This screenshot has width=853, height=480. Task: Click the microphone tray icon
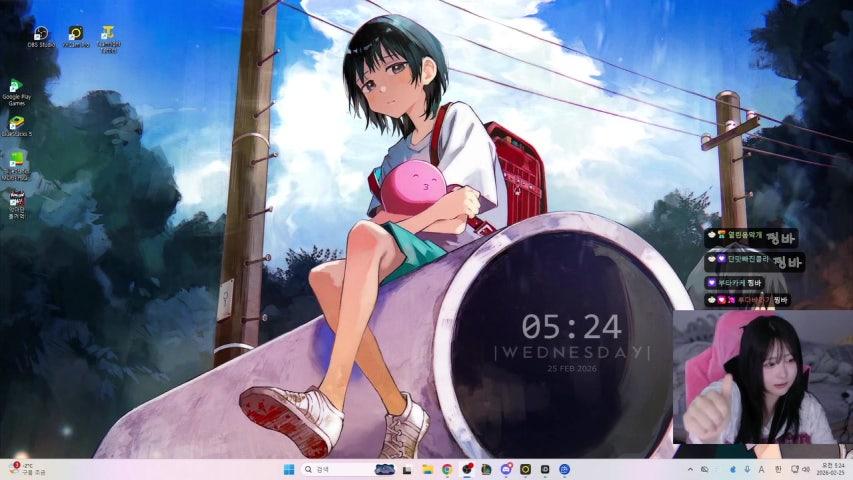tap(747, 469)
